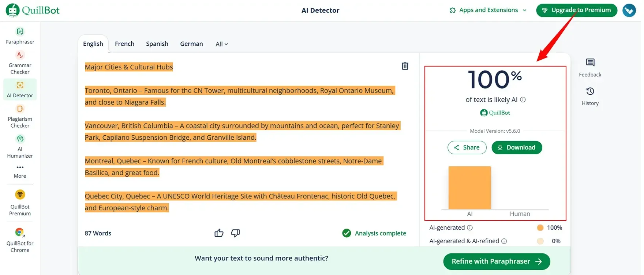Click the 'Major Cities & Cultural Hubs' heading
Screen dimensions: 644x275
coord(129,67)
